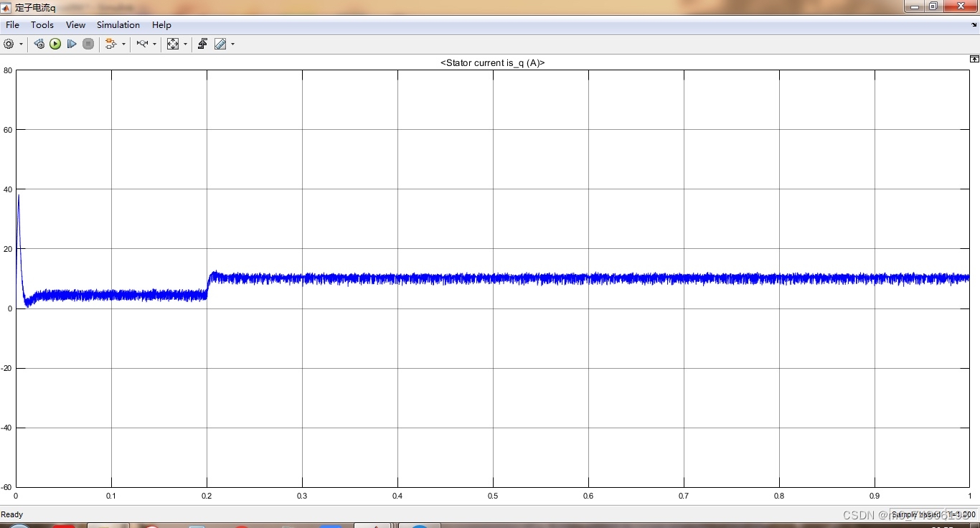Click the MATLAB icon in the title bar
The image size is (980, 528).
coord(6,7)
